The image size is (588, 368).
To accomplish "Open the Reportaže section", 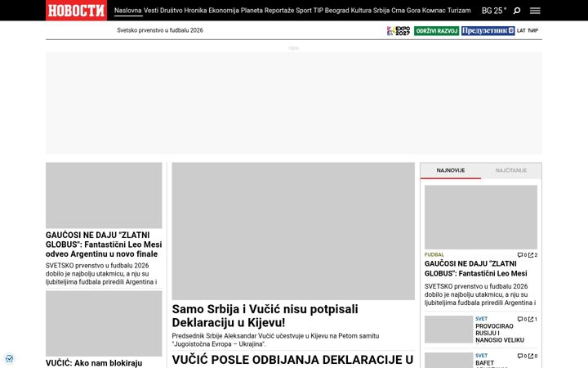I will point(279,11).
